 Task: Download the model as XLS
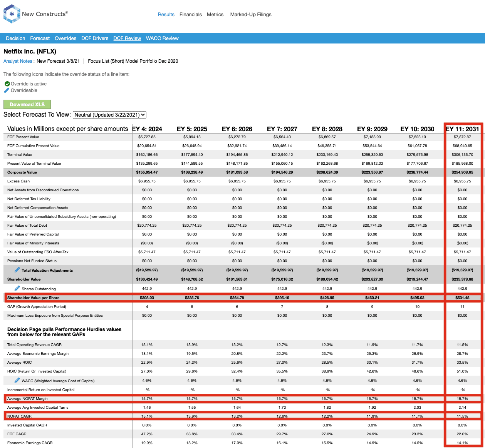27,104
